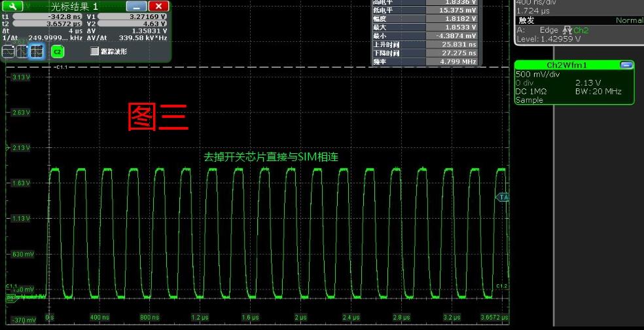
Task: Select the vertical cursor type icon
Action: pyautogui.click(x=22, y=51)
